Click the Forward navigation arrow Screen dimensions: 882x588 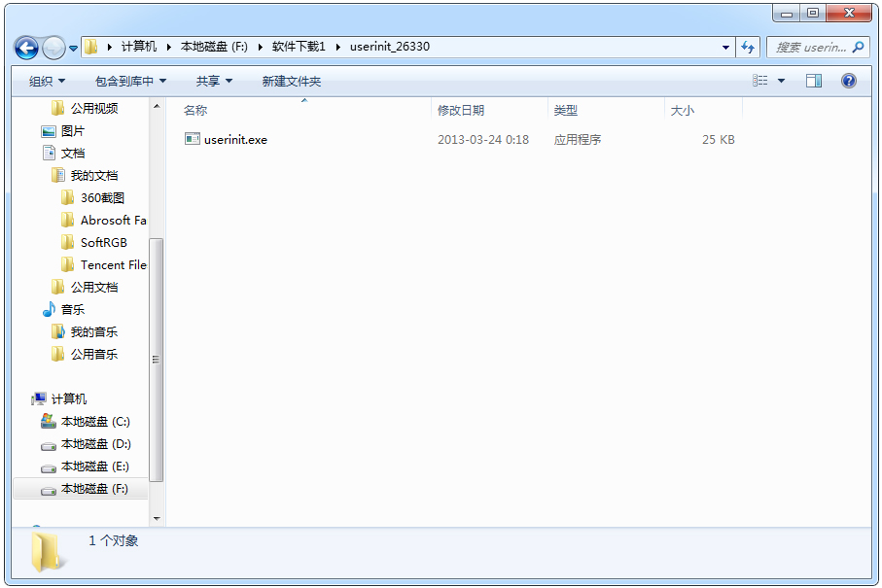click(x=54, y=48)
